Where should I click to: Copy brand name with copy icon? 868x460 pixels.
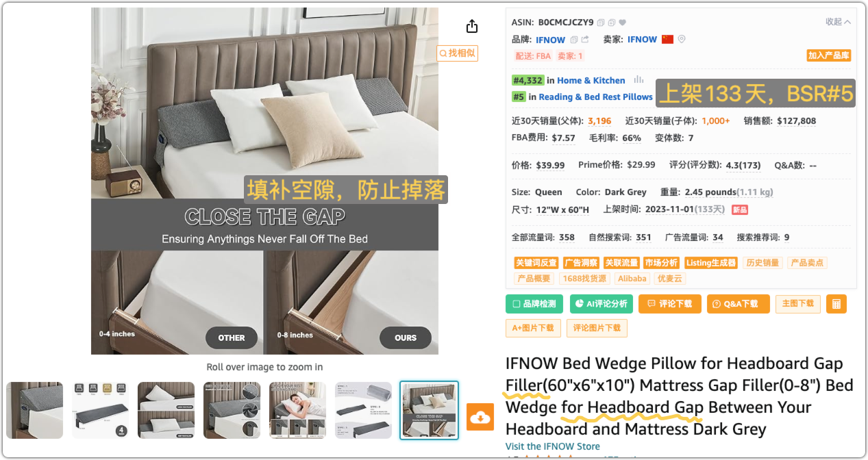tap(574, 40)
